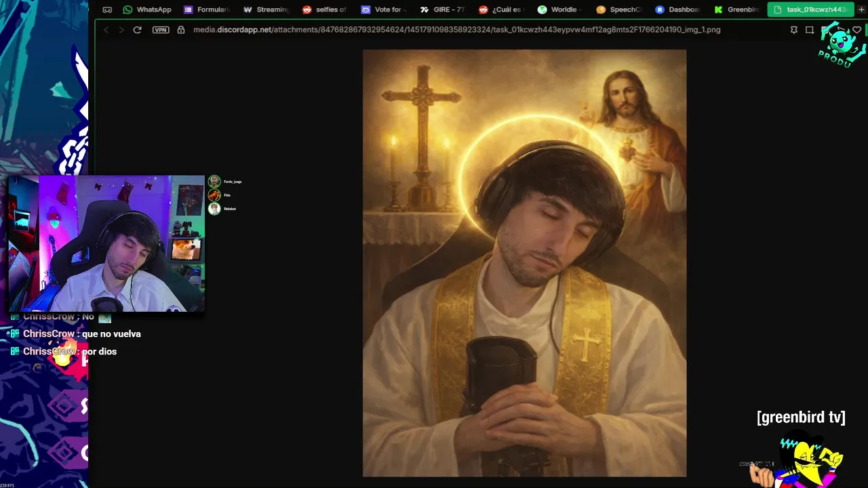
Task: Switch to the WhatsApp tab
Action: 147,9
